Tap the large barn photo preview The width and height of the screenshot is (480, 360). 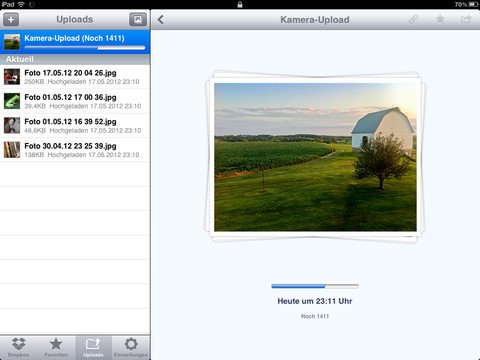click(315, 157)
